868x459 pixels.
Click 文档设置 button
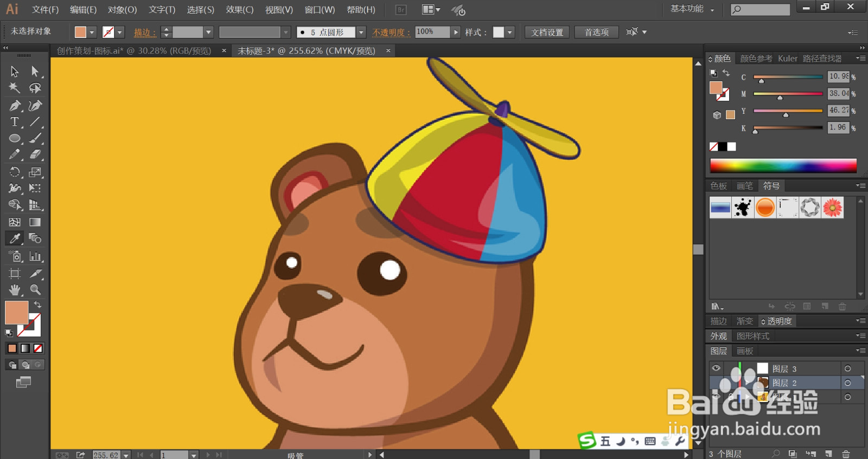(x=547, y=33)
